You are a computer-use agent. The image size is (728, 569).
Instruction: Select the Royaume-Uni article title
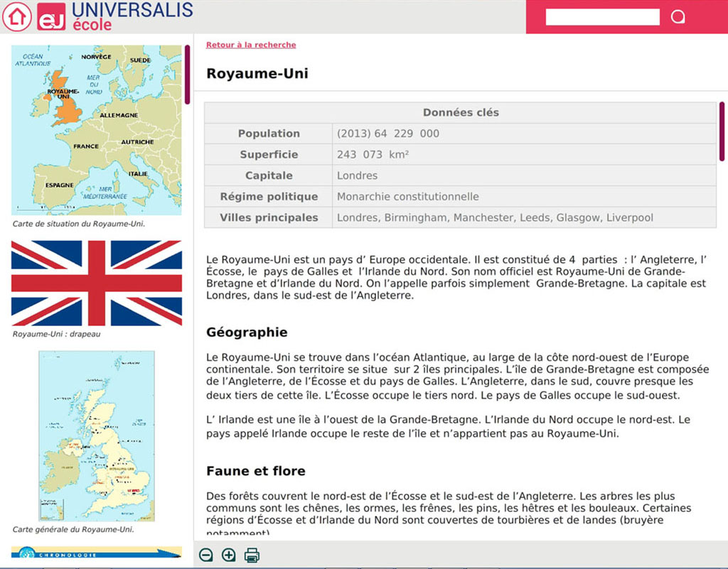(x=257, y=73)
